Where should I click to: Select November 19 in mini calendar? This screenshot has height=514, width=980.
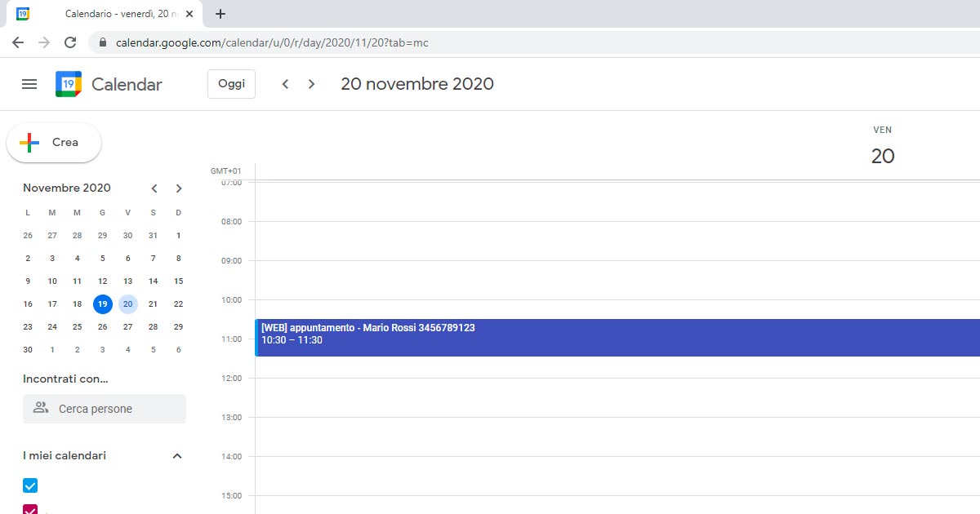102,304
